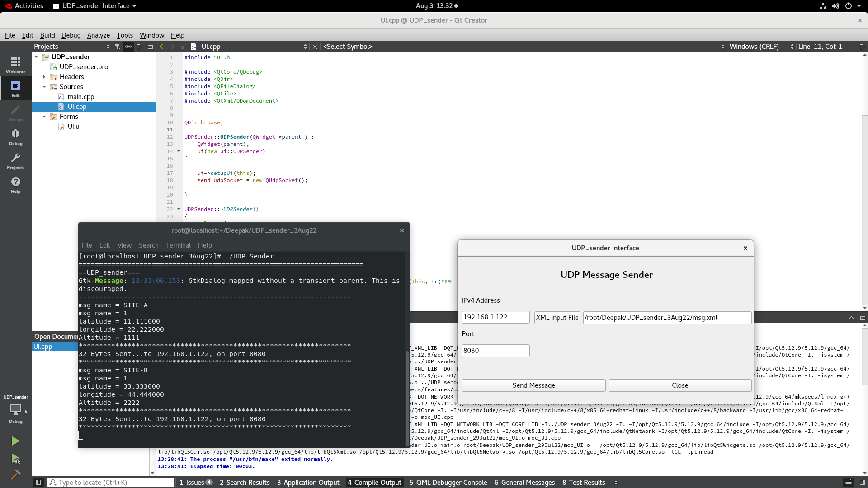Screen dimensions: 868x488
Task: Open the filter icon in the Projects pane
Action: [117, 46]
